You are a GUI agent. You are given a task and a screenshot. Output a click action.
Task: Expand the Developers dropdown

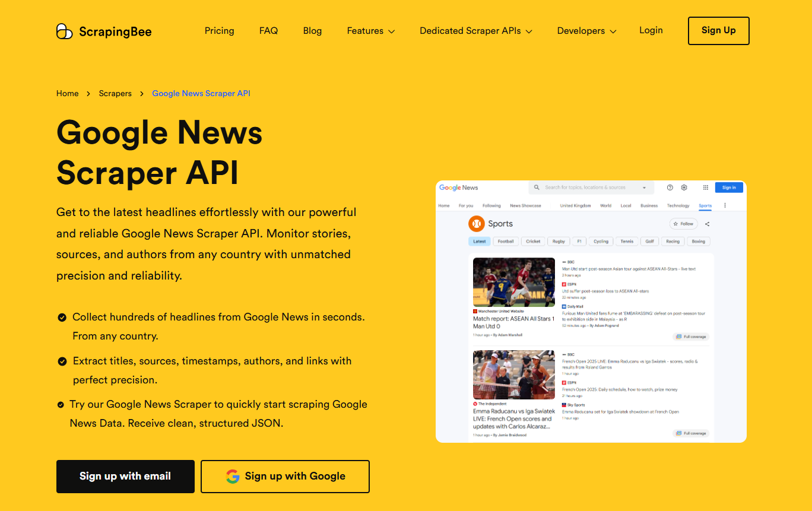(586, 31)
